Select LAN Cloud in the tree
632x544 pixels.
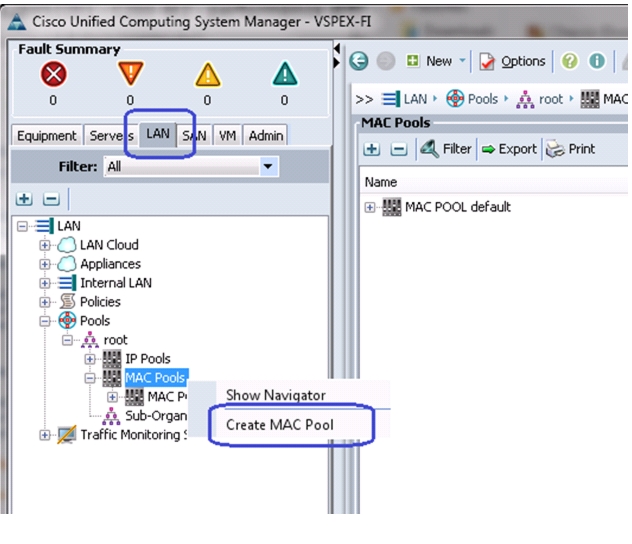[109, 245]
